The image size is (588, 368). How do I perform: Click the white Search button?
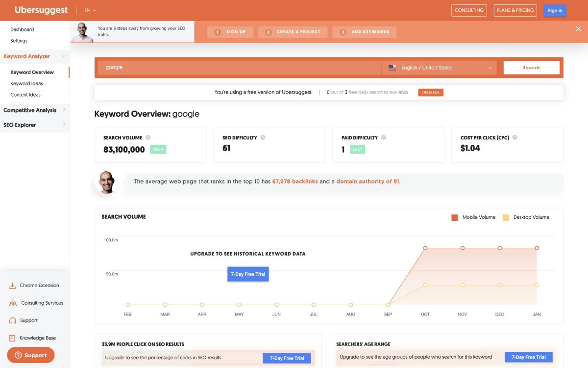(531, 68)
